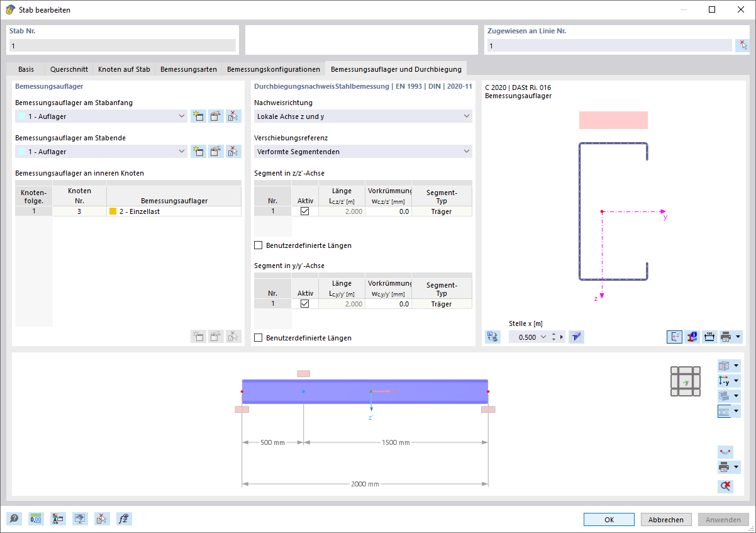Screen dimensions: 756x533
Task: Click the T-section icon beside Stelle x
Action: [x=576, y=337]
